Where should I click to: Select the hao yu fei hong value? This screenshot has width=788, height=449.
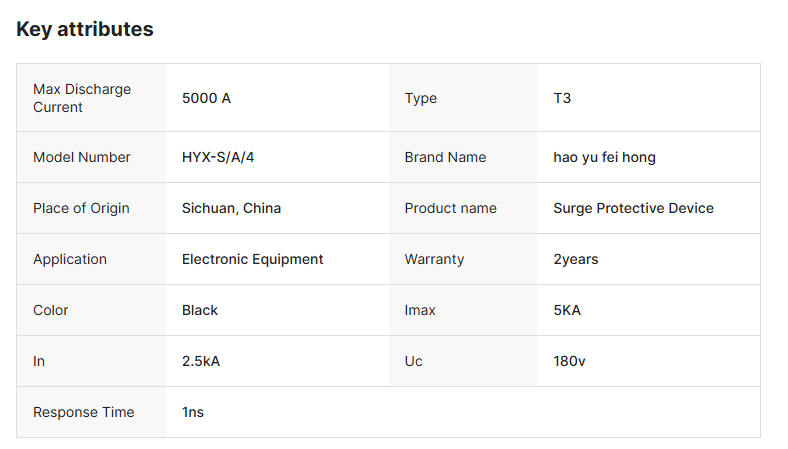point(604,157)
